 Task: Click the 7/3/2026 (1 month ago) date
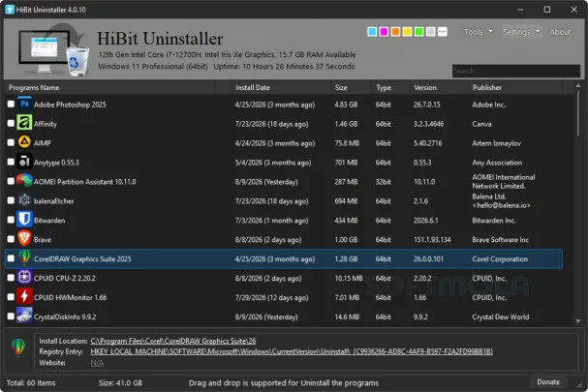(271, 221)
